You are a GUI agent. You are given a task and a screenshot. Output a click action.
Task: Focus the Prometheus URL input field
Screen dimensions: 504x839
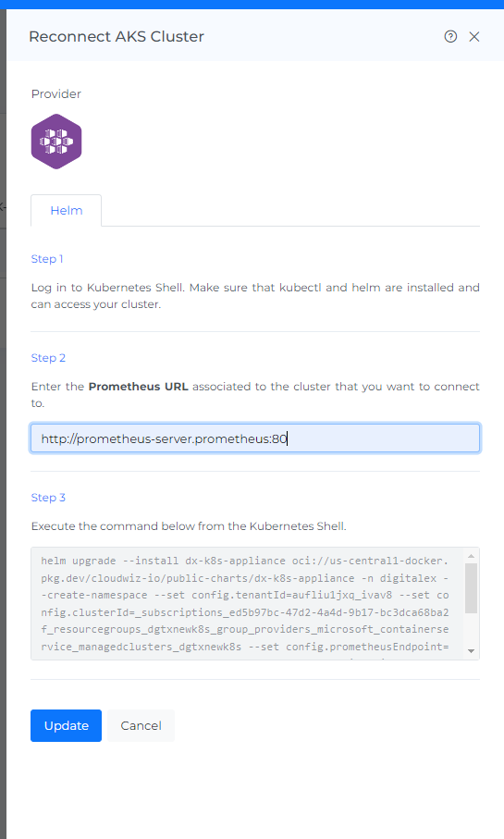[255, 438]
